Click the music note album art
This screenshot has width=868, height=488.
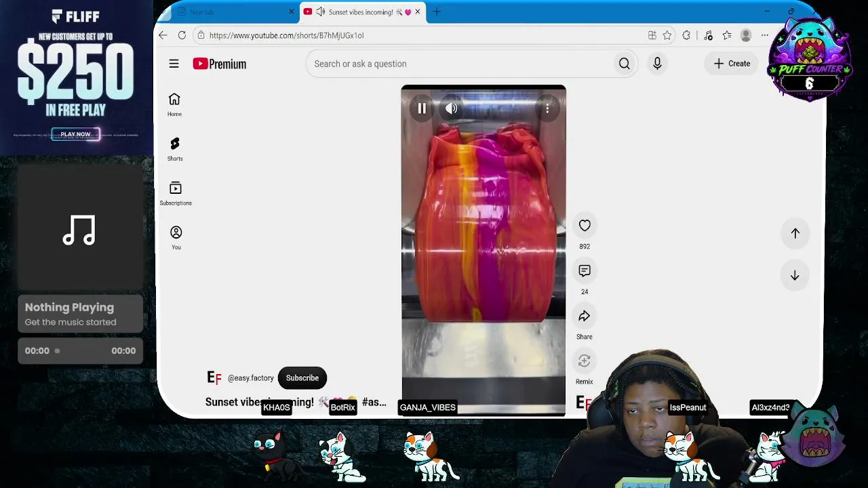click(x=79, y=229)
